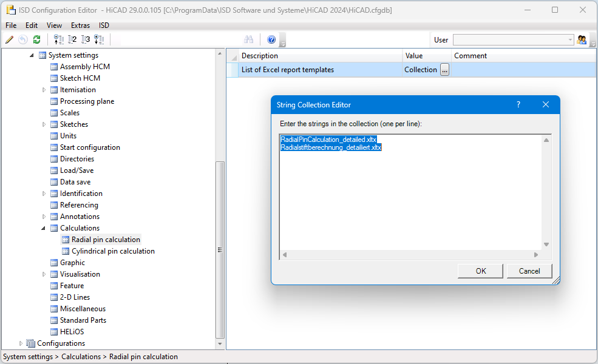Expand tree to level 3 icon

pos(86,39)
